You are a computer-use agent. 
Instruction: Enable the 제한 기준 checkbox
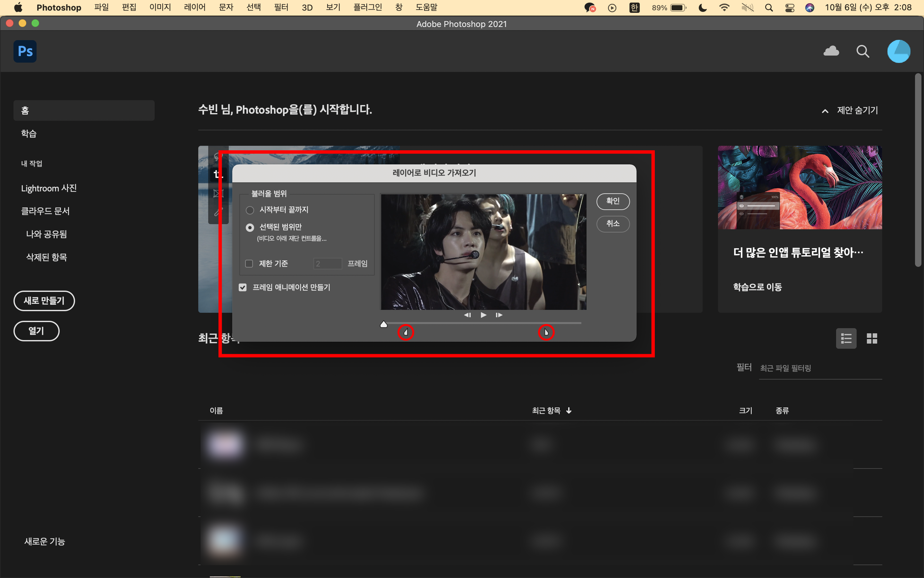249,264
